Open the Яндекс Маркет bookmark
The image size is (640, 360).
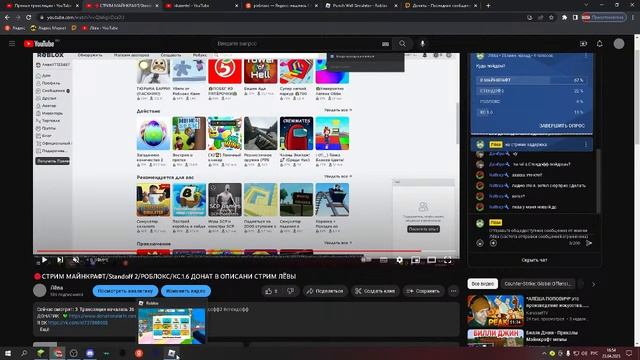point(48,28)
